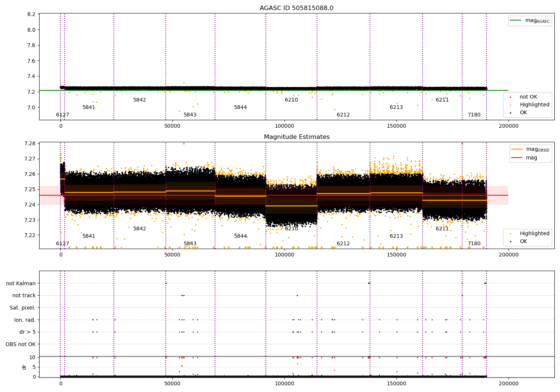Click the 'not Kalman' axis label

click(21, 283)
